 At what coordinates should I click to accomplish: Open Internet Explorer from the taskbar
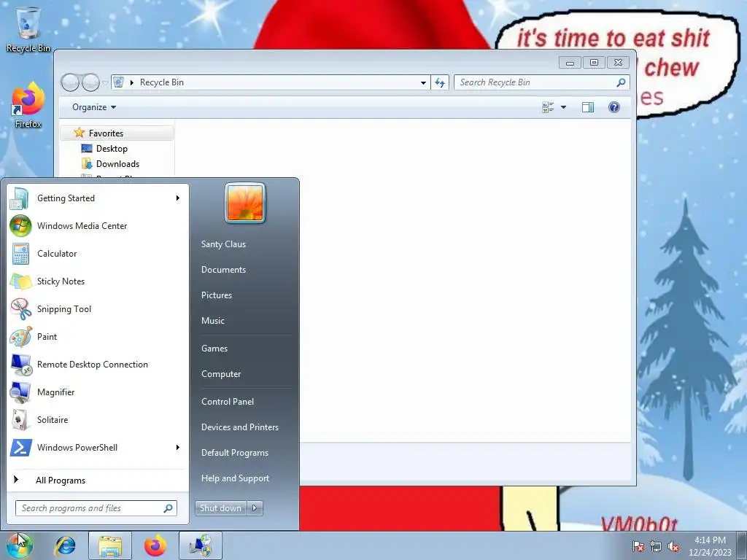click(65, 545)
